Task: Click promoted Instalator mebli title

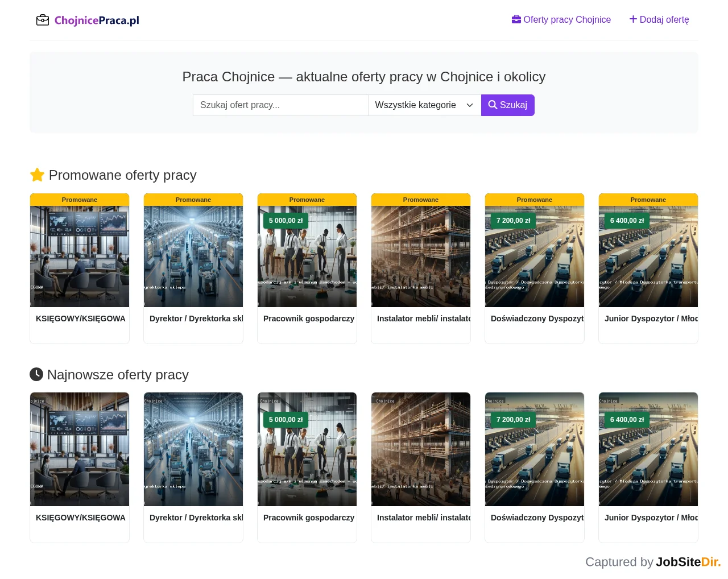Action: tap(424, 319)
